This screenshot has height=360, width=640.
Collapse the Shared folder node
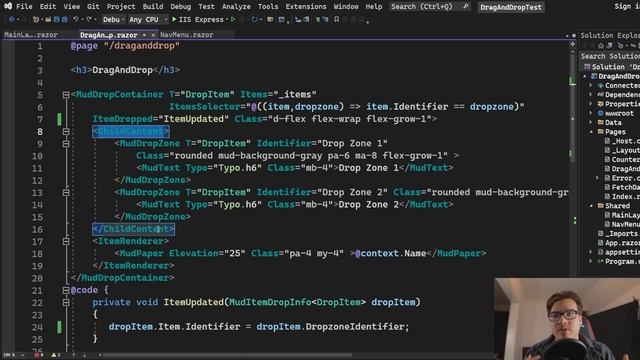coord(590,206)
